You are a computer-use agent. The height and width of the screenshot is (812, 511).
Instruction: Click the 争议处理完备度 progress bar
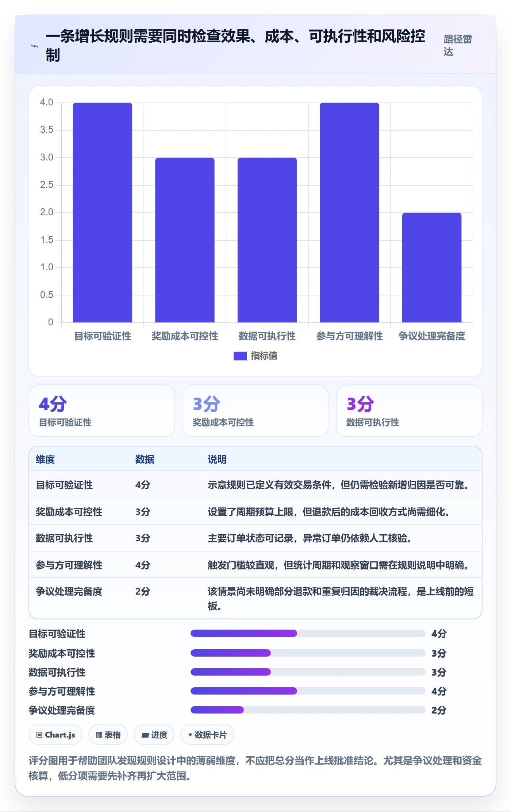pyautogui.click(x=308, y=710)
